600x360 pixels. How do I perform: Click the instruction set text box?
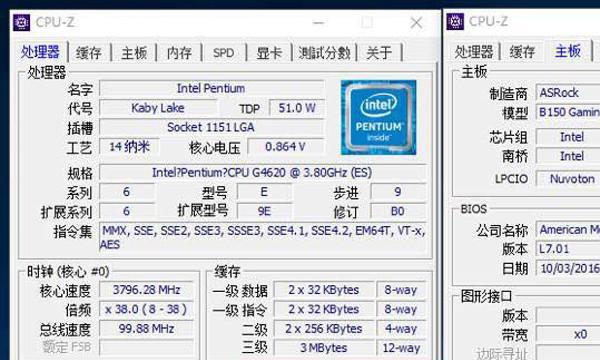263,238
